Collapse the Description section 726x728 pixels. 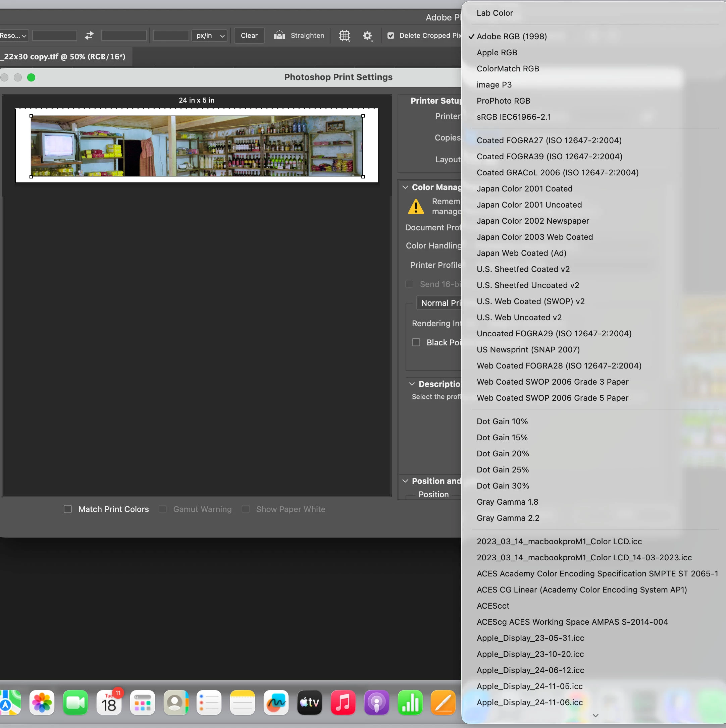(412, 384)
